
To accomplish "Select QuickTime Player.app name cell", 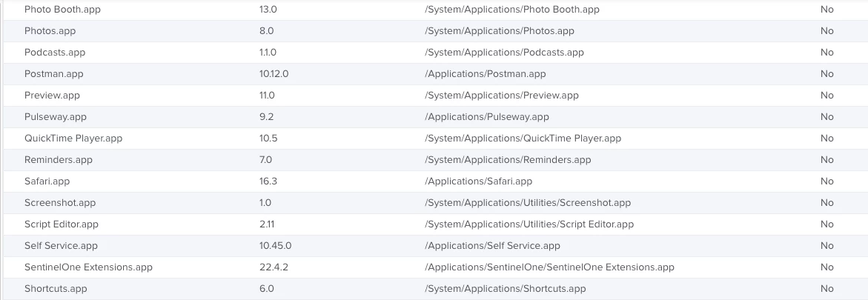I will click(73, 139).
